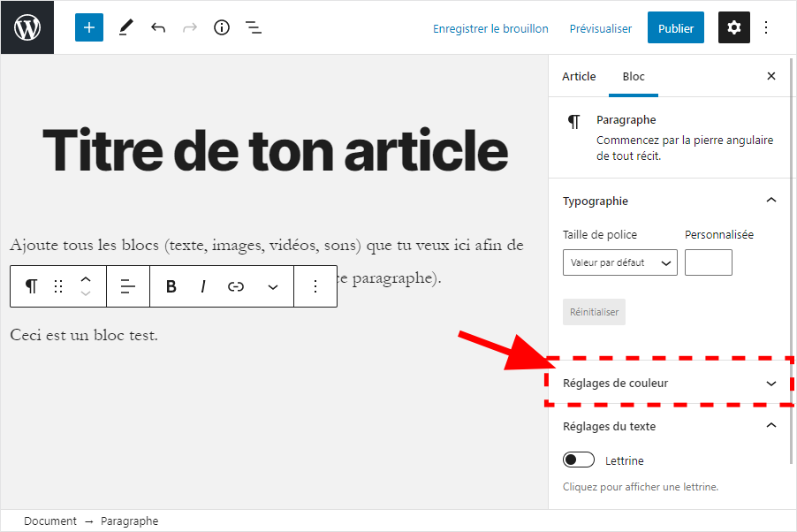Image resolution: width=797 pixels, height=532 pixels.
Task: Open the block inserter plus button
Action: (88, 27)
